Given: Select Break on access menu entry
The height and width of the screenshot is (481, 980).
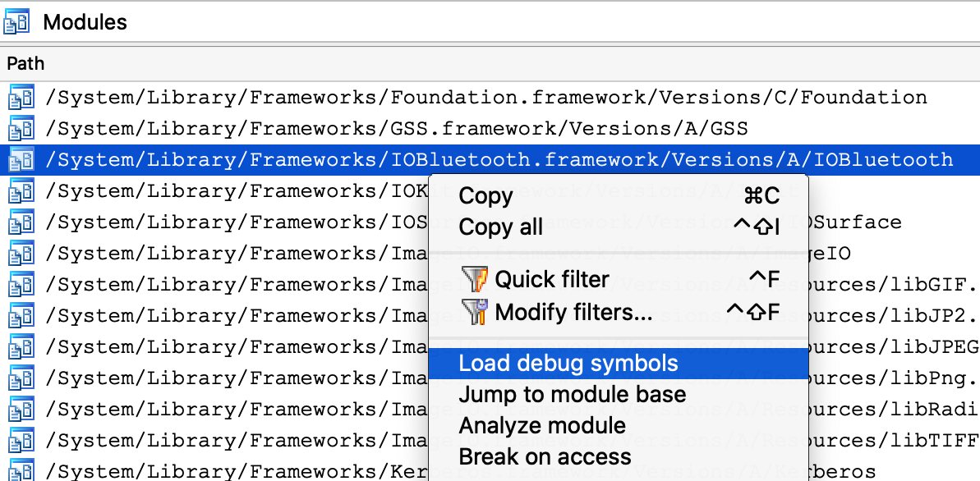Looking at the screenshot, I should click(x=545, y=457).
